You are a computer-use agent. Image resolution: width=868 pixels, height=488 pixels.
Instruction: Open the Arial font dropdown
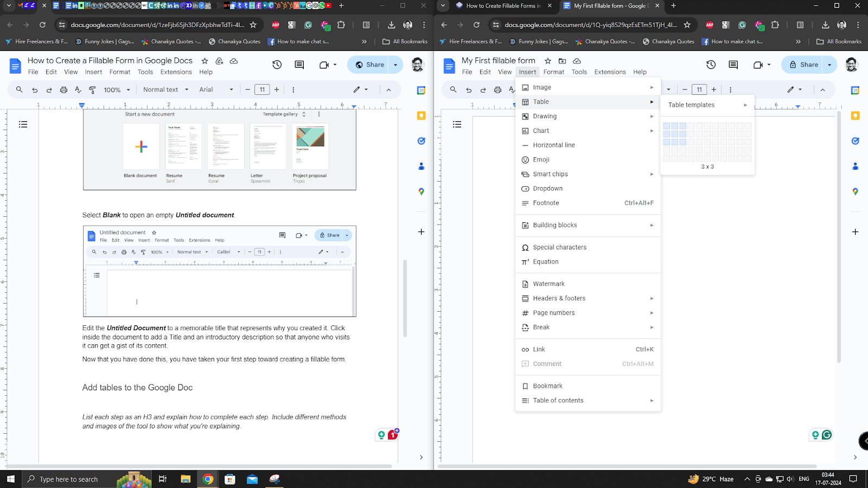[x=216, y=89]
